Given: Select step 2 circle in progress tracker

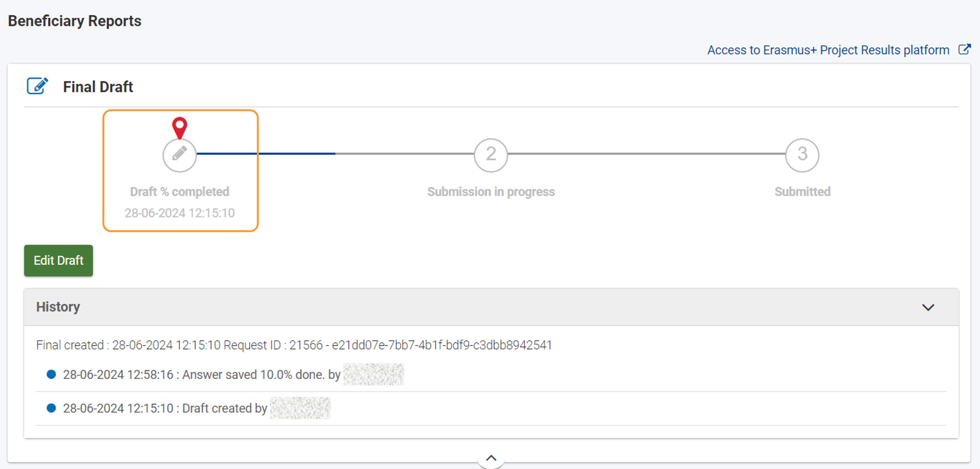Looking at the screenshot, I should 491,155.
